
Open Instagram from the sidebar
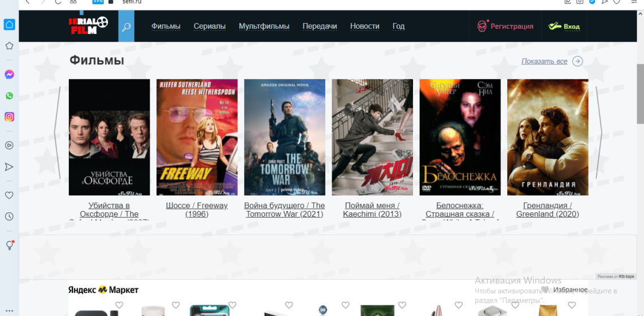[x=9, y=117]
